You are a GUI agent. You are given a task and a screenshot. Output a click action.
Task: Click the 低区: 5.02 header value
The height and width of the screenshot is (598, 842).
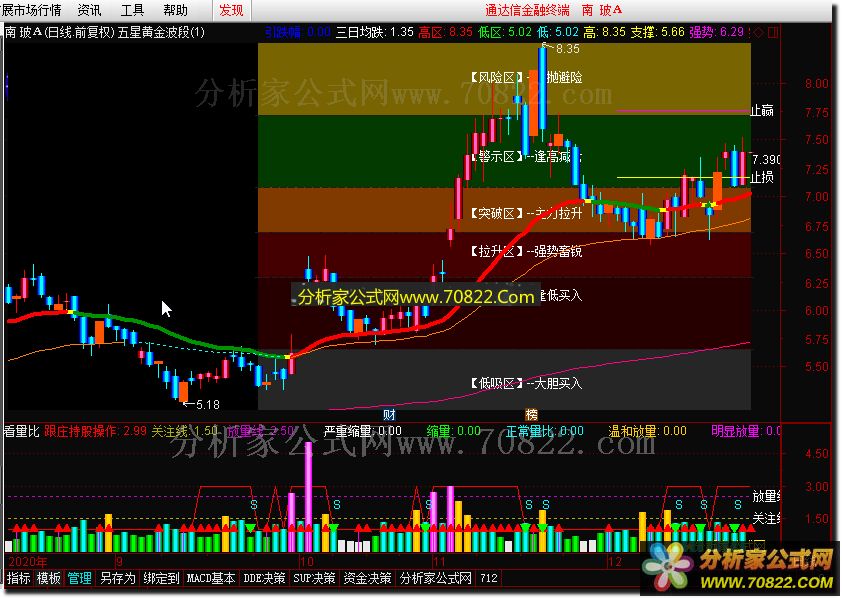[505, 32]
